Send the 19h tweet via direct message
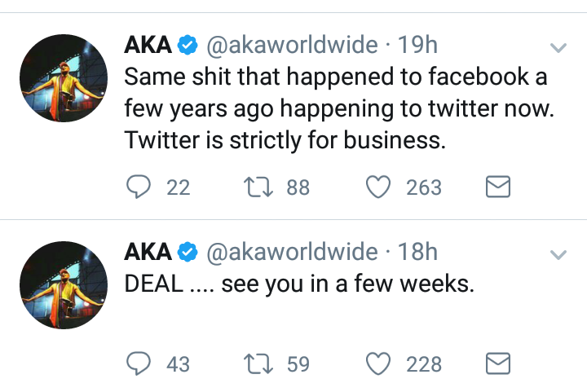The height and width of the screenshot is (392, 587). tap(497, 187)
